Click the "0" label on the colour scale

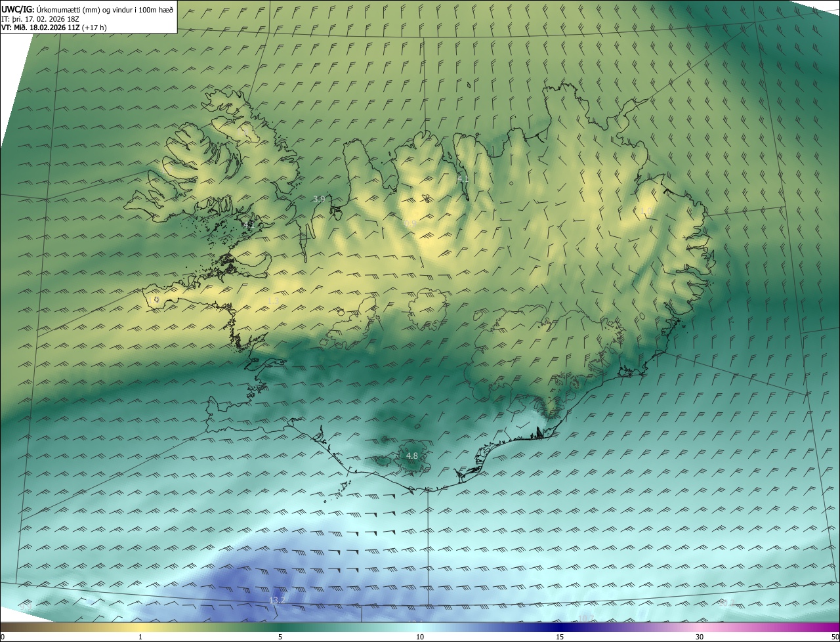pos(3,637)
